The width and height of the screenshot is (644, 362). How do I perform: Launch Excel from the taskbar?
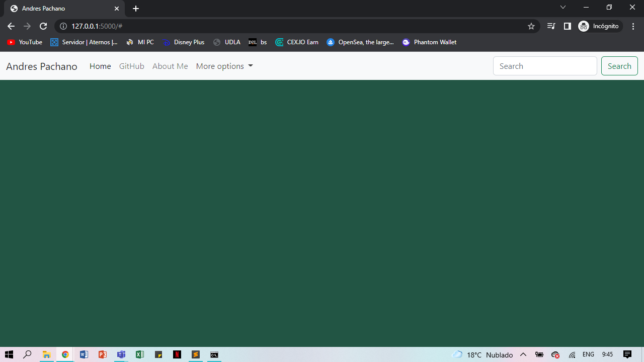(x=140, y=354)
